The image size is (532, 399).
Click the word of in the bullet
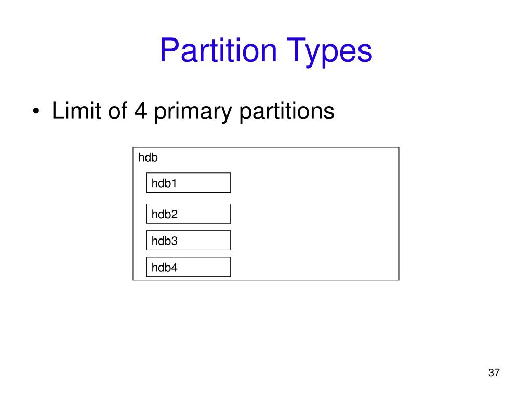click(x=117, y=110)
